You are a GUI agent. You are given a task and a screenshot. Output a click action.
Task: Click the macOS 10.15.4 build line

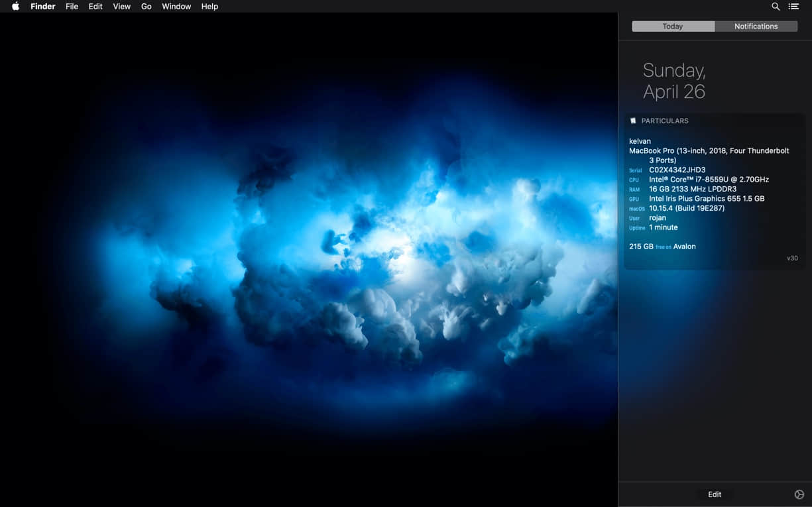coord(686,208)
